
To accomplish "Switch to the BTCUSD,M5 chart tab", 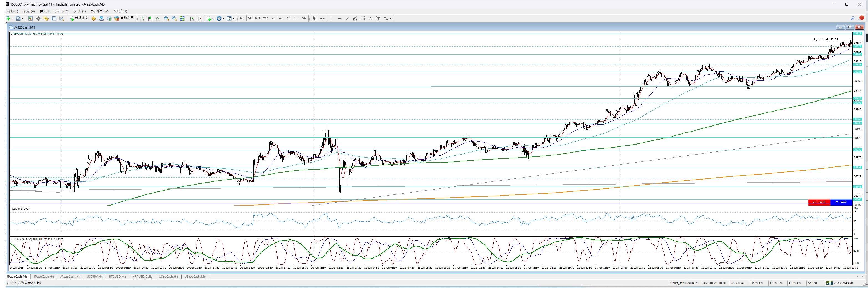I will click(x=118, y=277).
